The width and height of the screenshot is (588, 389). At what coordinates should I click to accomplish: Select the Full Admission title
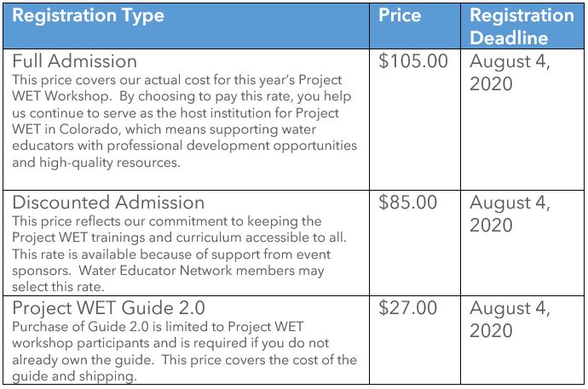pyautogui.click(x=74, y=61)
